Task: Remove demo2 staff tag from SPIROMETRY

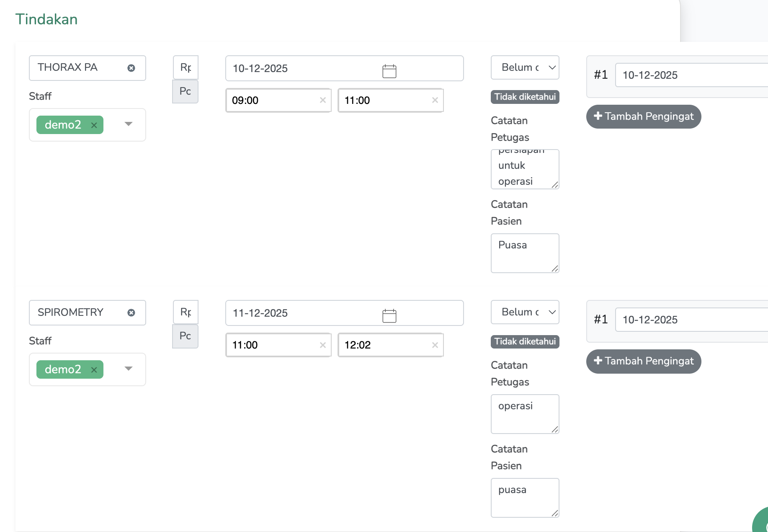Action: [94, 370]
